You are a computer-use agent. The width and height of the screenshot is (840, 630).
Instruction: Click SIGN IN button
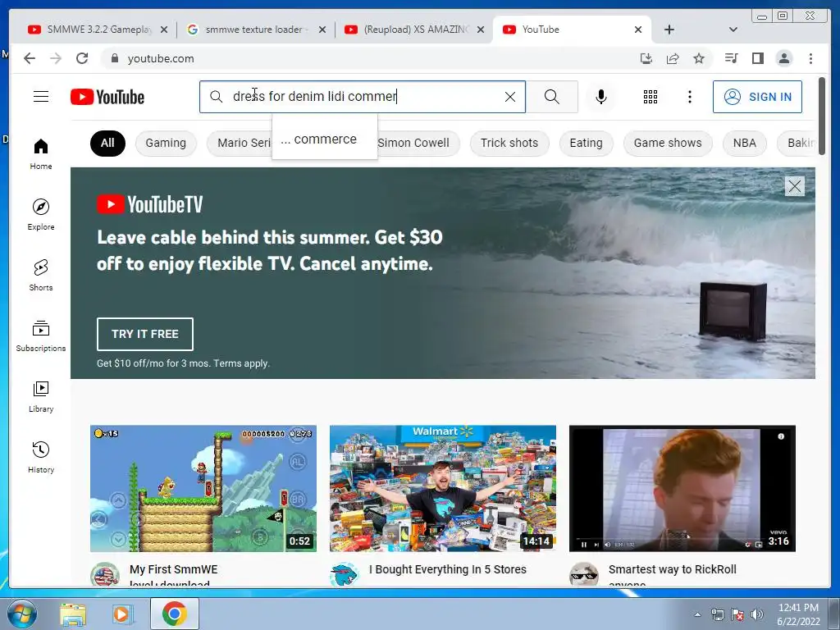(757, 97)
